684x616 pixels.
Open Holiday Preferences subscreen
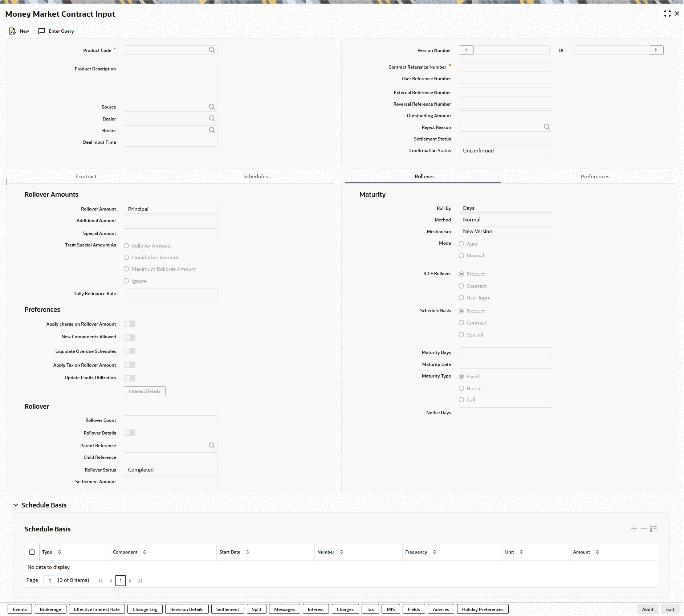tap(483, 609)
